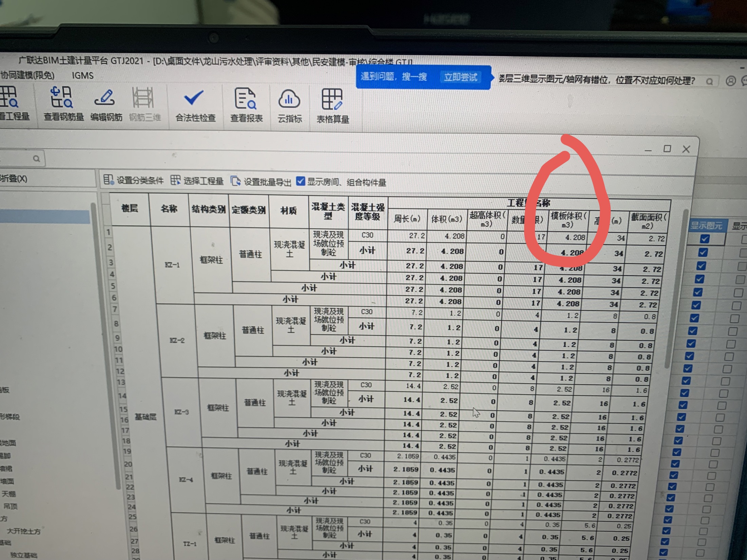This screenshot has height=560, width=747.
Task: Click 遇到问题，搜一搜 banner text
Action: [394, 77]
